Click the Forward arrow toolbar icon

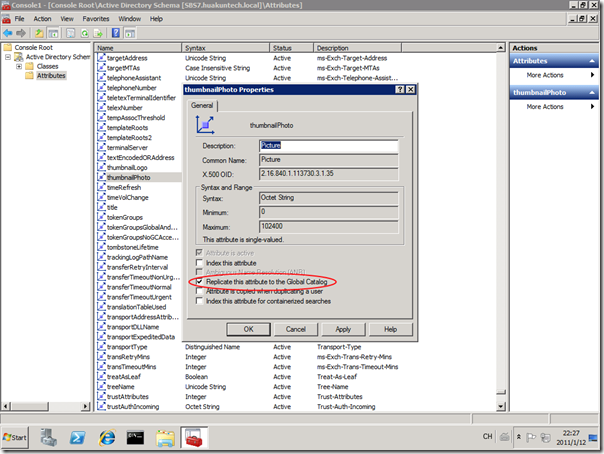(x=21, y=33)
